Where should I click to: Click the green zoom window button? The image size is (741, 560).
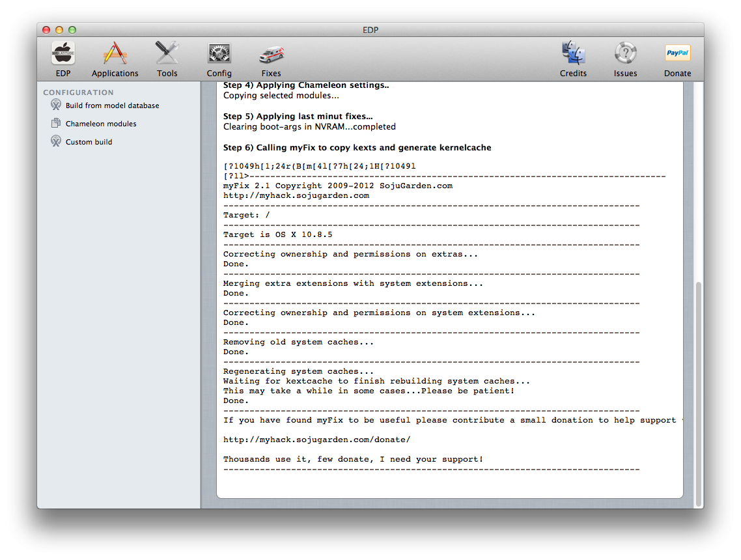coord(72,30)
